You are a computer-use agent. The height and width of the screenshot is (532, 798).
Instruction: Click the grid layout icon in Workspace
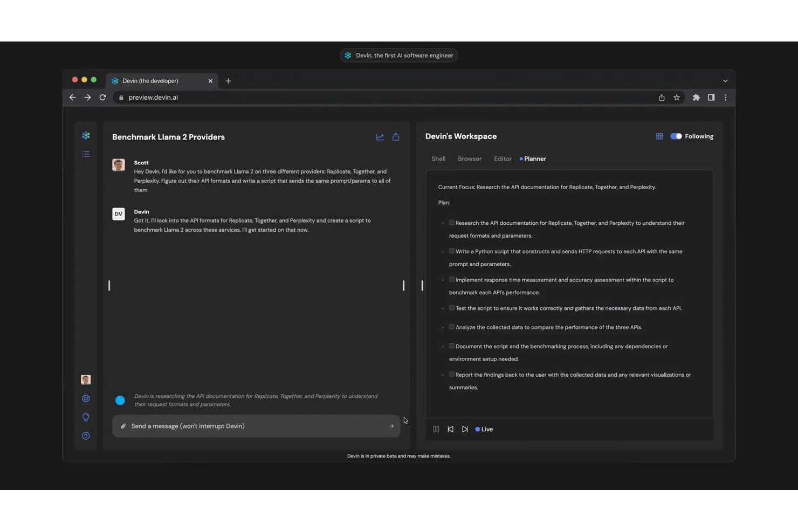[659, 136]
